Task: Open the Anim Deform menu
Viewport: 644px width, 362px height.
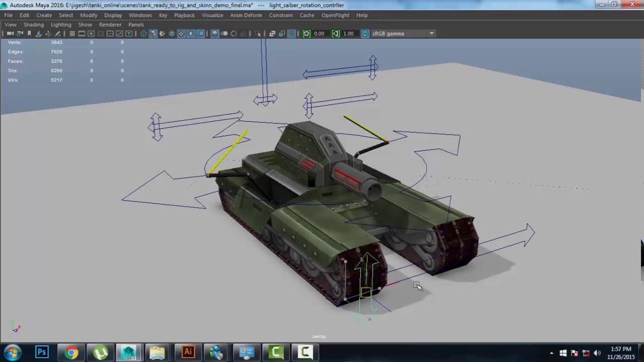Action: tap(246, 15)
